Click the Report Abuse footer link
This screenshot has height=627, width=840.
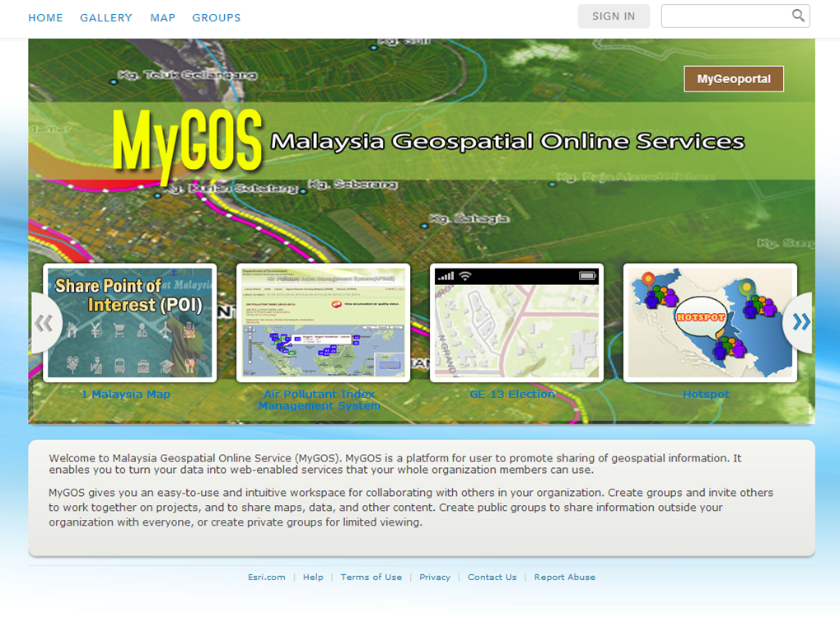(x=564, y=578)
